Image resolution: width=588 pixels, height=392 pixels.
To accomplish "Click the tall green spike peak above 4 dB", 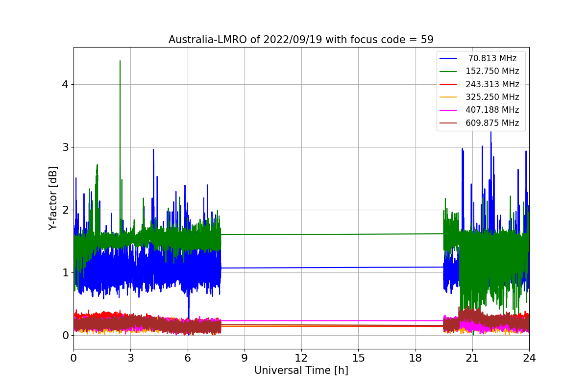I will click(x=120, y=62).
